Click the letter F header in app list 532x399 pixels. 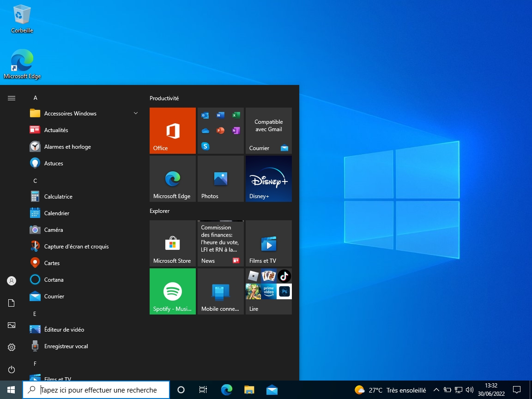[35, 364]
